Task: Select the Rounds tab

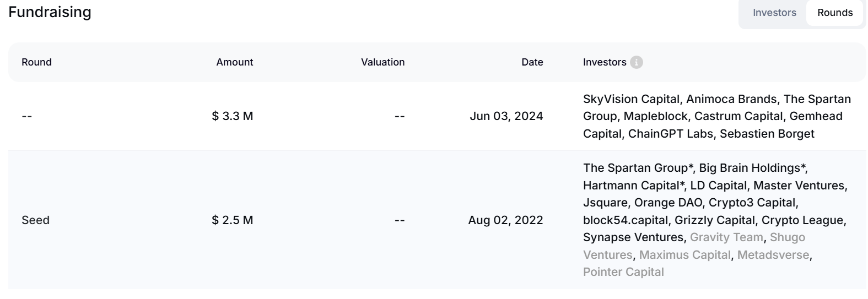Action: click(835, 13)
